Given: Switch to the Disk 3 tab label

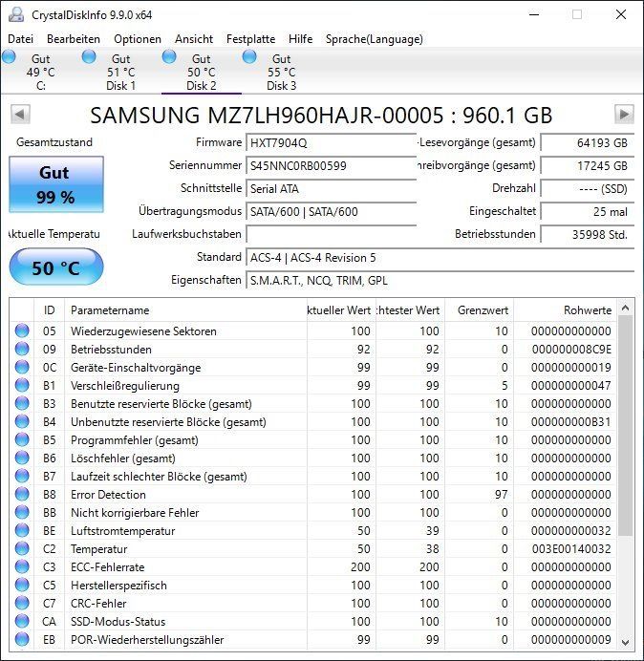Looking at the screenshot, I should tap(282, 86).
